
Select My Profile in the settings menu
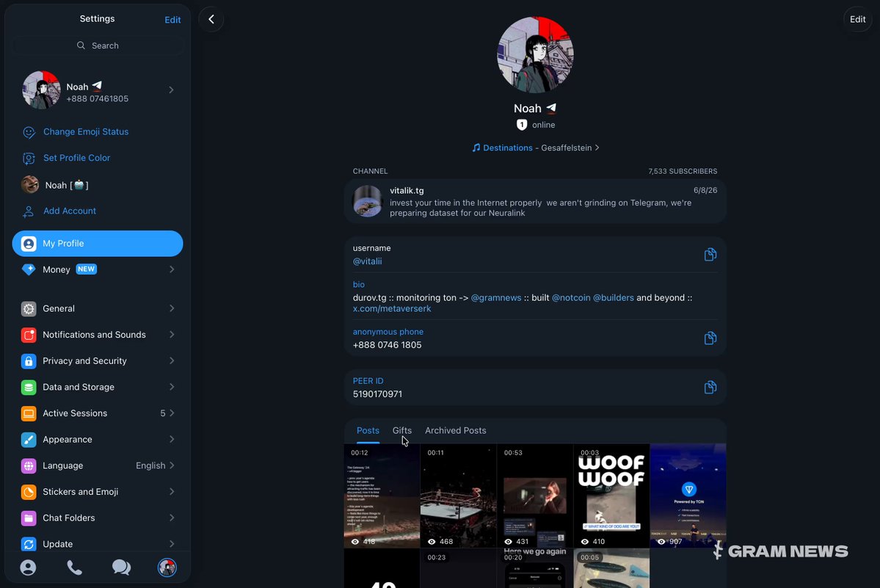[98, 244]
